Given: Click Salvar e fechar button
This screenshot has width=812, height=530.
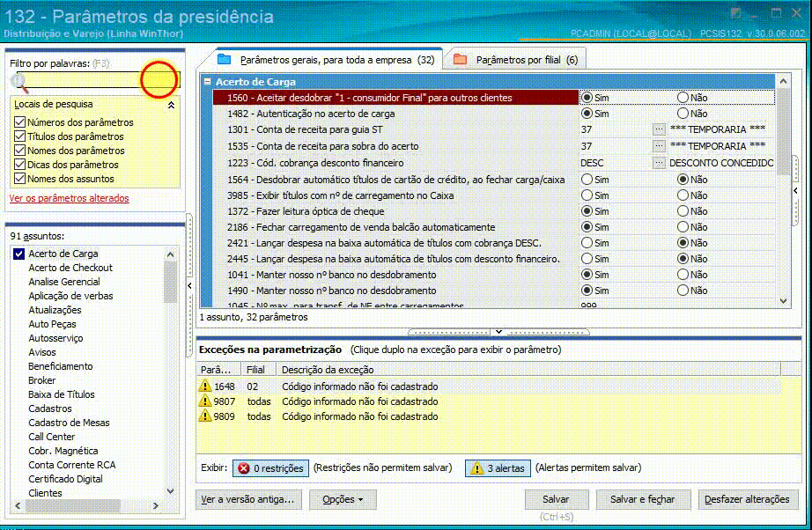Looking at the screenshot, I should (x=643, y=499).
